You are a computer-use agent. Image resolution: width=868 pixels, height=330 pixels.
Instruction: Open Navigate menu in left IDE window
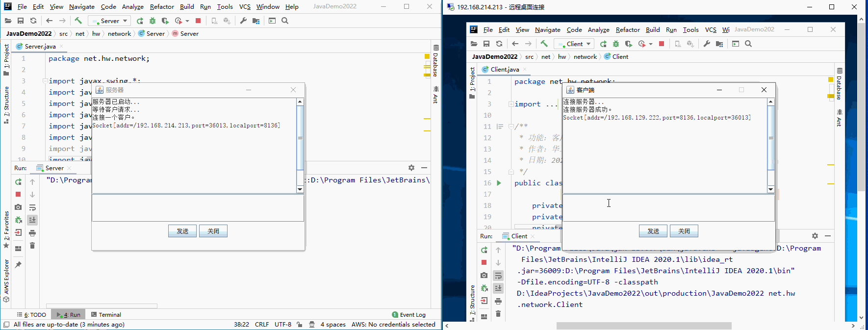tap(81, 7)
